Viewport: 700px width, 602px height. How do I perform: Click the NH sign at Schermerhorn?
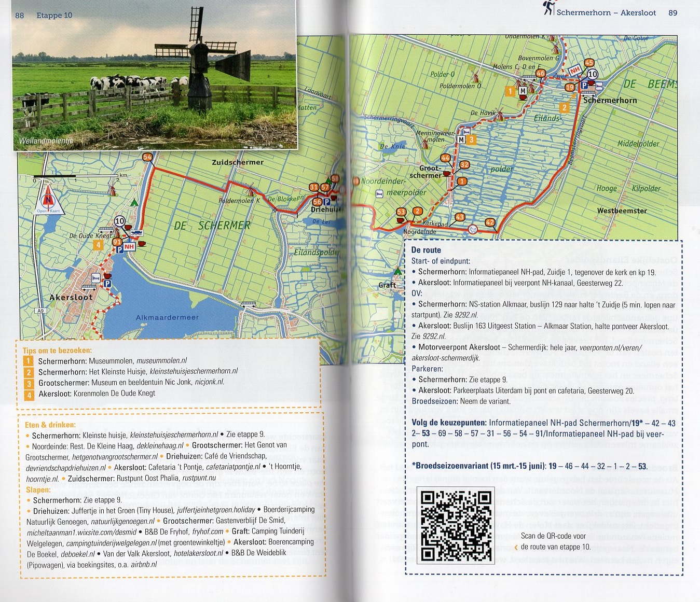click(x=574, y=71)
